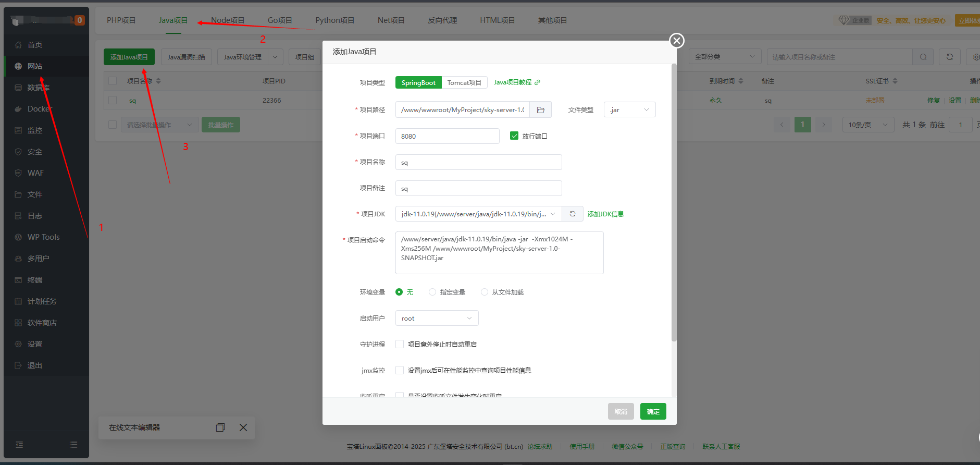This screenshot has width=980, height=465.
Task: Open the 文件类型 .jar dropdown
Action: (629, 109)
